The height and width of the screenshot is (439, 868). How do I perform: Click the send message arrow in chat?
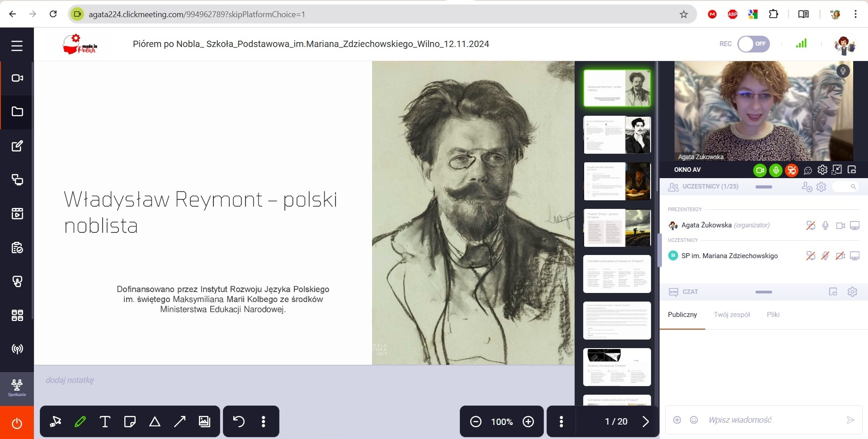[x=850, y=420]
